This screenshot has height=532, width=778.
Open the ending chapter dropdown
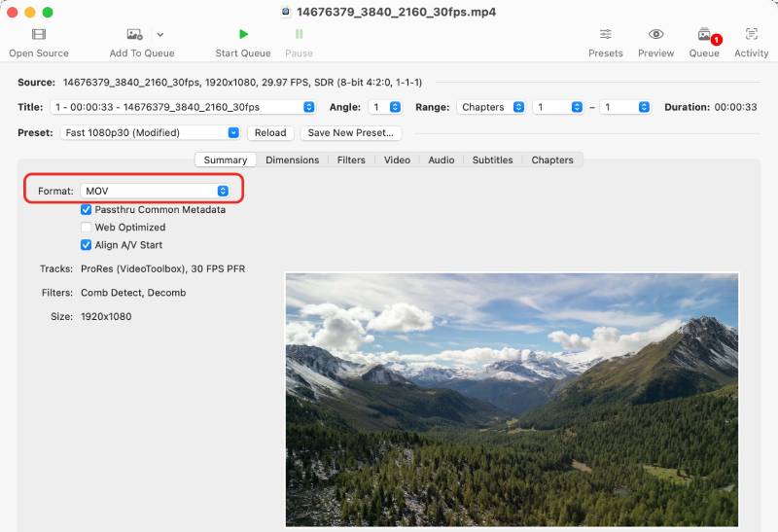(625, 107)
